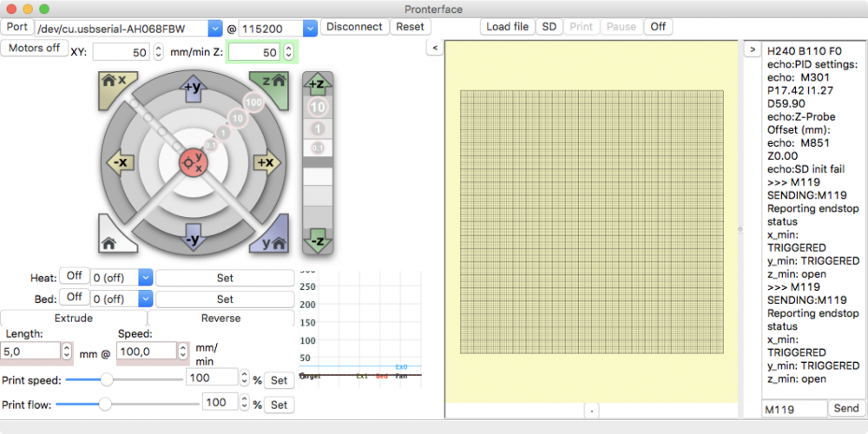The width and height of the screenshot is (868, 434).
Task: Click the top toolbar Off button
Action: point(658,27)
